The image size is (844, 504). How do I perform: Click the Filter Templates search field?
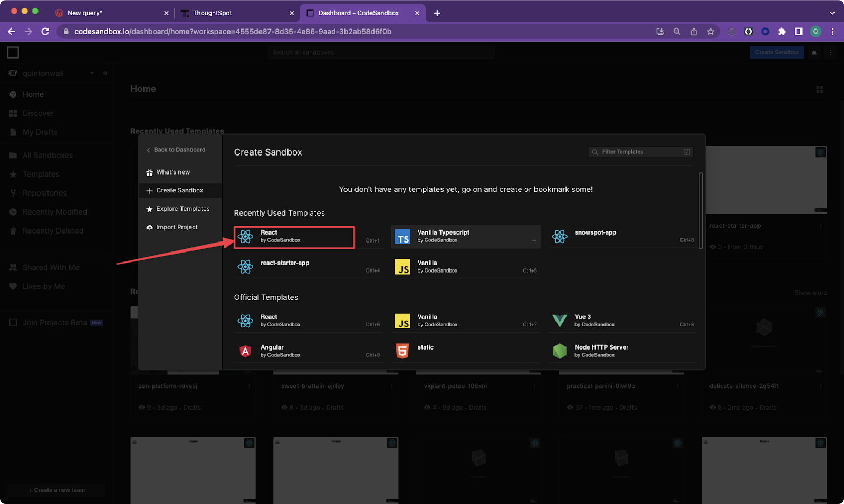[x=639, y=152]
